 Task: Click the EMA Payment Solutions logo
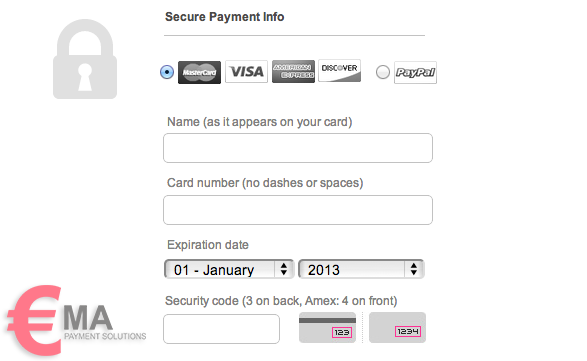pos(76,321)
